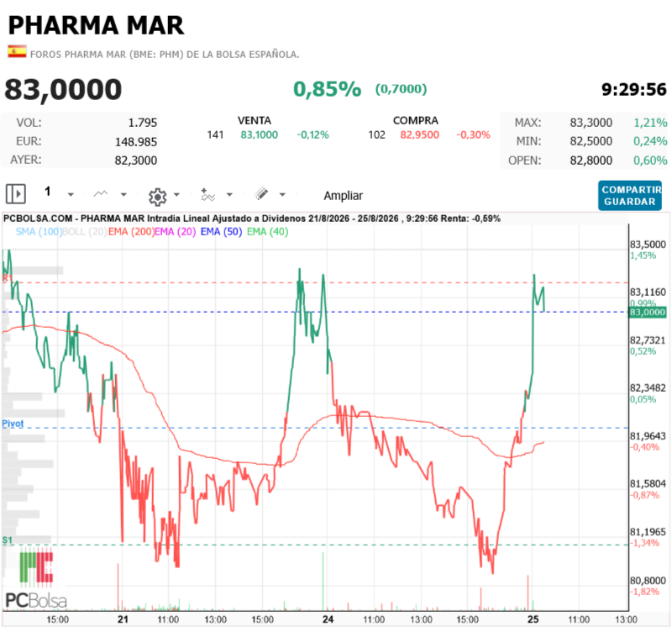
Task: Open the Foros Pharma Mar link
Action: [x=165, y=55]
